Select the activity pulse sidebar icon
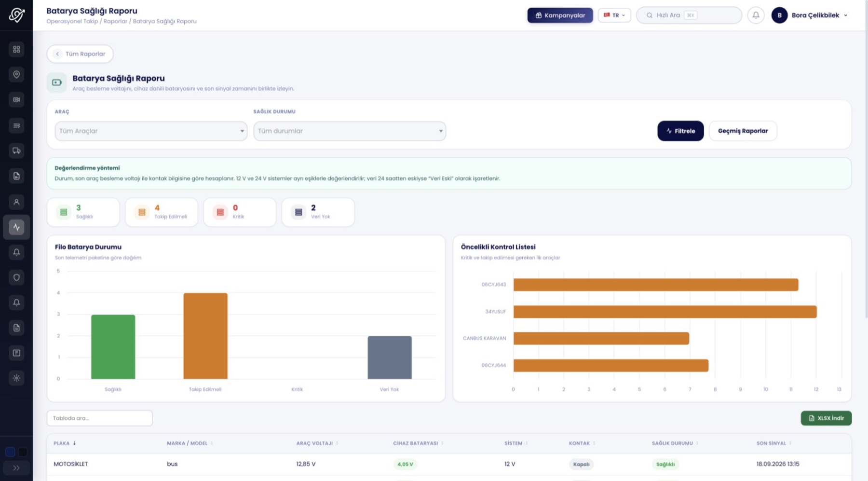868x481 pixels. coord(16,227)
